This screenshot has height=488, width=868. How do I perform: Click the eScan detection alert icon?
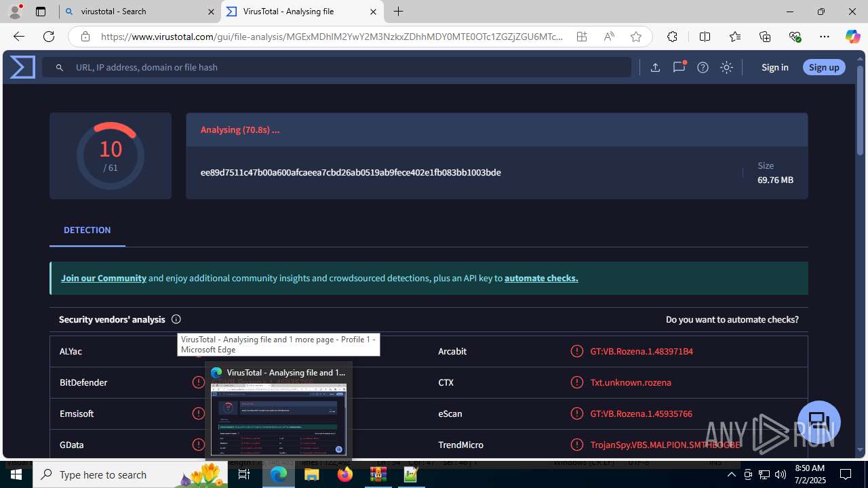[x=576, y=413]
